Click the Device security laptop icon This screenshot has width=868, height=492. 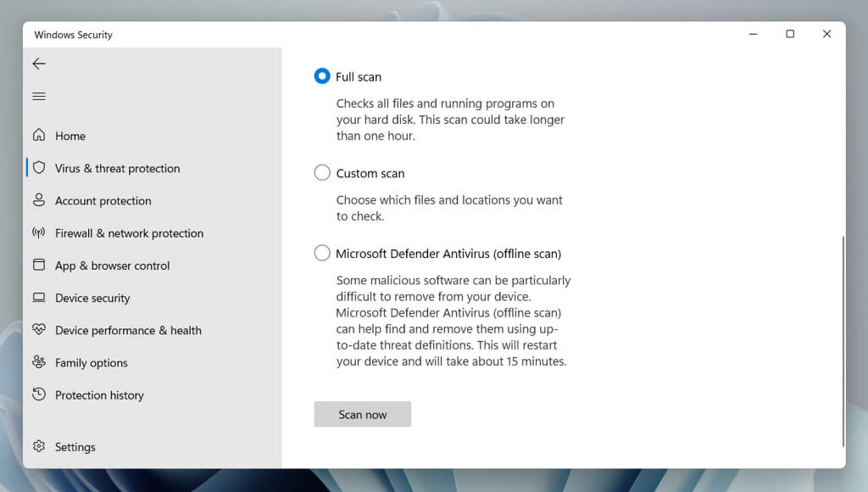(x=39, y=298)
